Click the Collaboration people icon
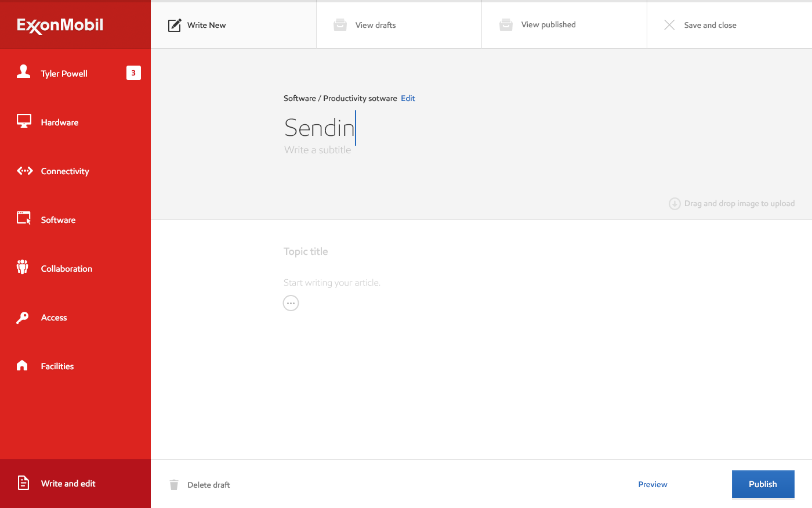The height and width of the screenshot is (508, 812). (x=23, y=267)
